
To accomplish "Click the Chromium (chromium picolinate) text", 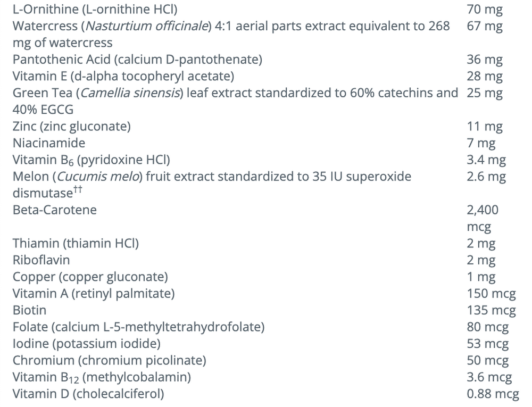I will (x=109, y=360).
